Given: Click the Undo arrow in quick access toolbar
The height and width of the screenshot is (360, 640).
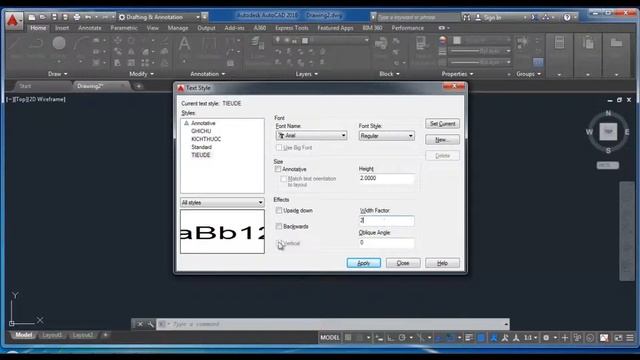Looking at the screenshot, I should tap(88, 17).
